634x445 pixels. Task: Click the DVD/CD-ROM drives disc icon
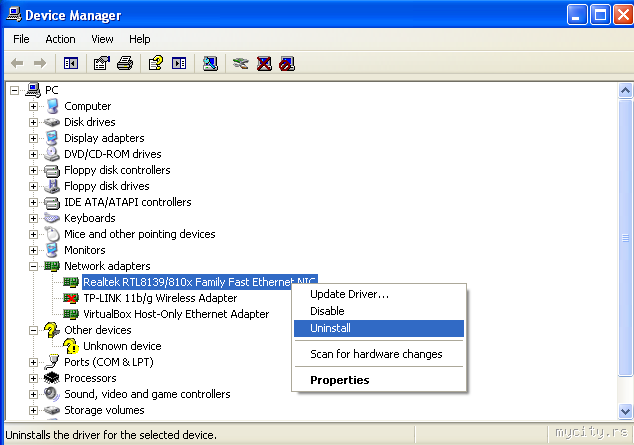tap(52, 154)
